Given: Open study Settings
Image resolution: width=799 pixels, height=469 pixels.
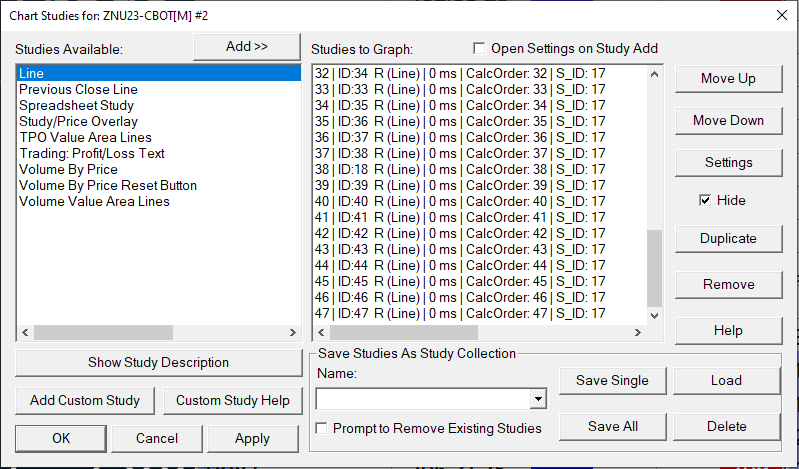Looking at the screenshot, I should coord(728,162).
